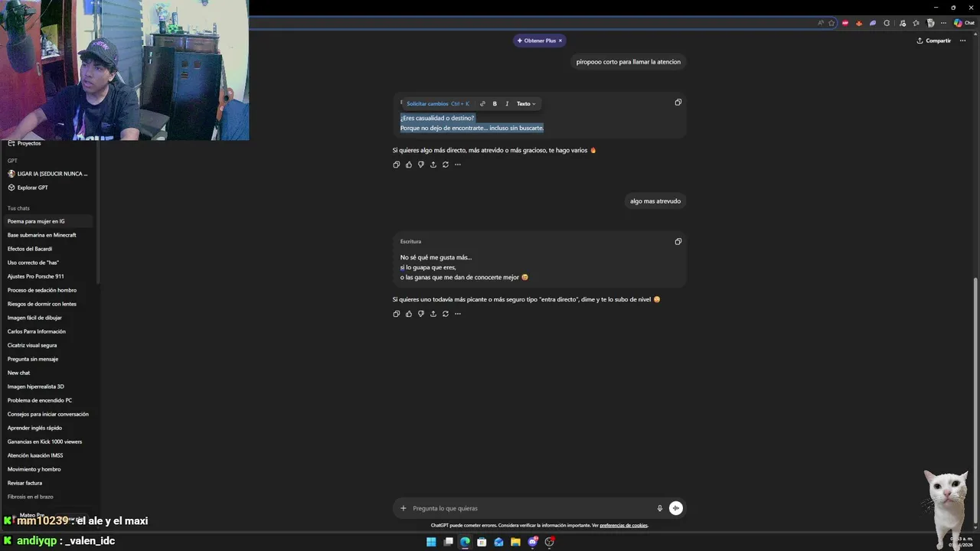Open chat 'Pregunta sin mensaje'
This screenshot has width=980, height=551.
(x=49, y=359)
